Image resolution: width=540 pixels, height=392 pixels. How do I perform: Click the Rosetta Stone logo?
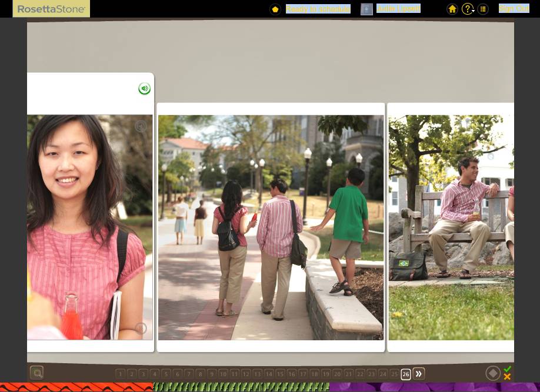[51, 9]
